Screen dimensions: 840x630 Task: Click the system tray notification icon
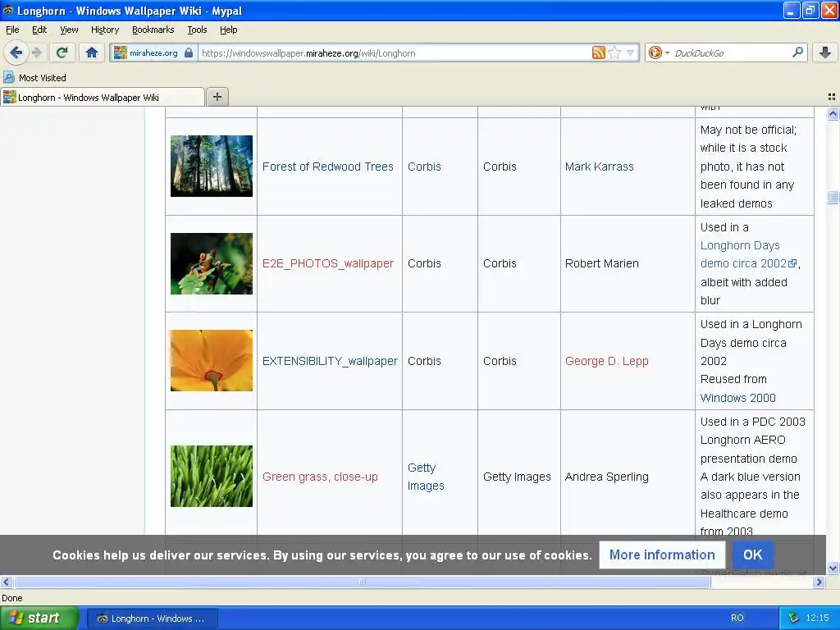tap(793, 618)
